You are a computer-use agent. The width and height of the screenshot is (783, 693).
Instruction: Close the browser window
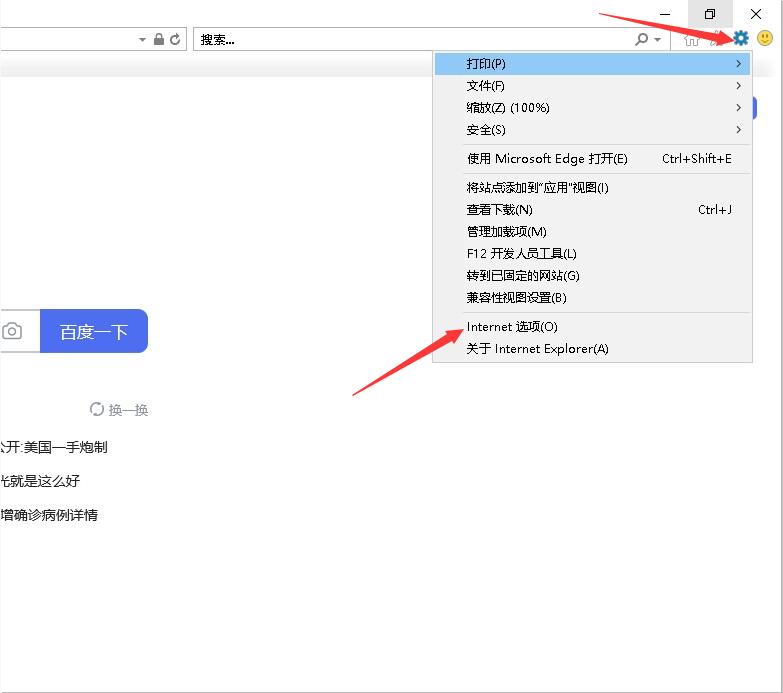click(756, 14)
